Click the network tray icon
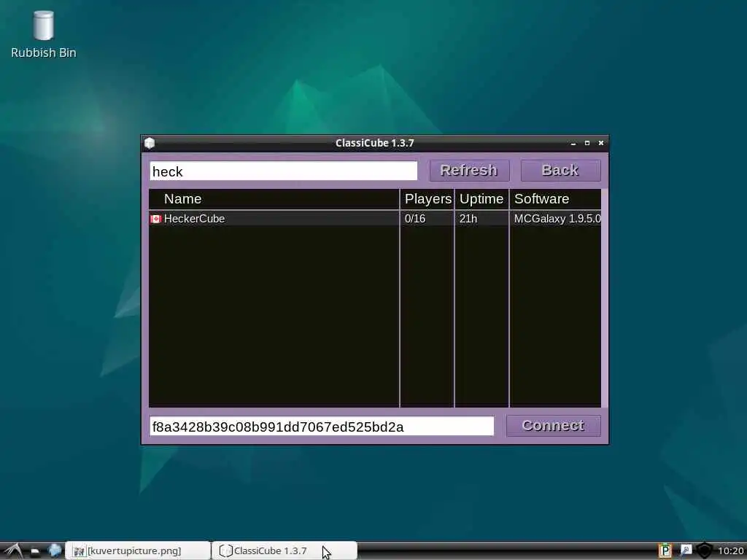Viewport: 747px width, 560px height. 686,551
